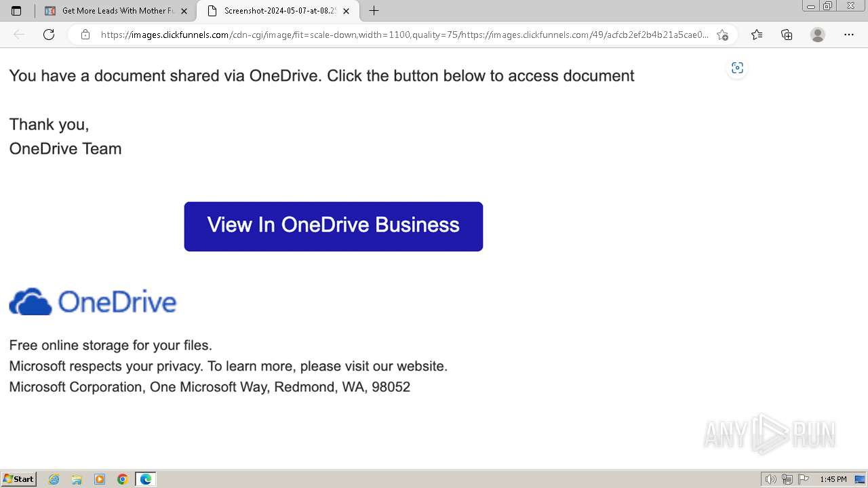Open the profile account icon

coord(818,35)
